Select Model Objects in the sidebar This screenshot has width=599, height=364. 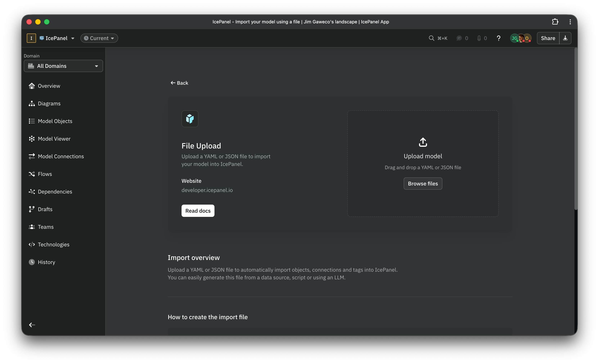(55, 121)
